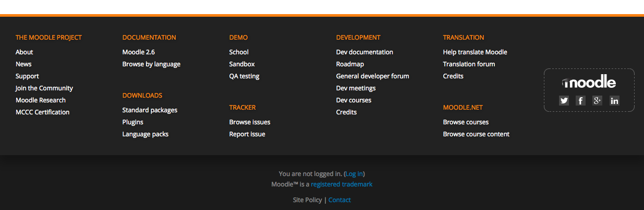Click the Moodle logo in footer

(589, 82)
